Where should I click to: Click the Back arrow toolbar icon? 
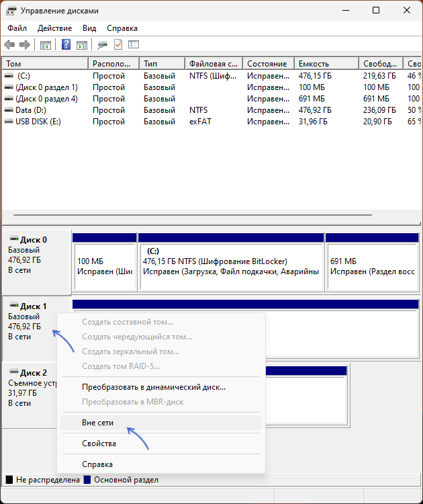click(9, 44)
